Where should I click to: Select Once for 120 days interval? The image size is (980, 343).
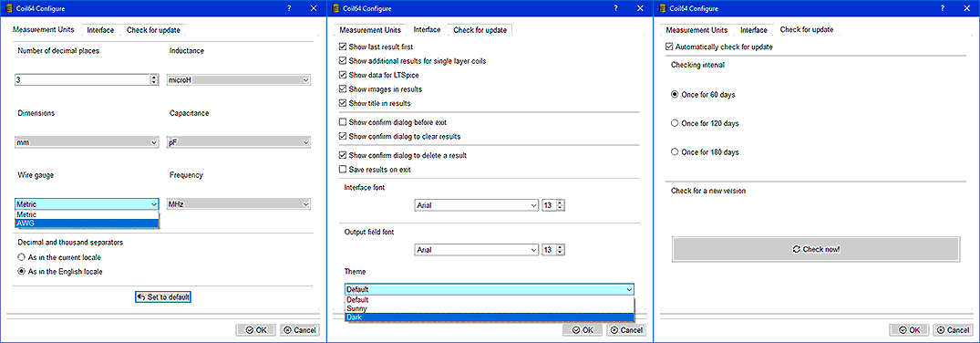pos(705,123)
